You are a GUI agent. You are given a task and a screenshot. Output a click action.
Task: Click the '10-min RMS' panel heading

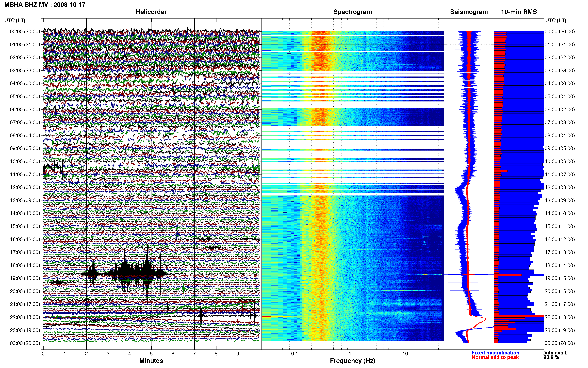519,12
